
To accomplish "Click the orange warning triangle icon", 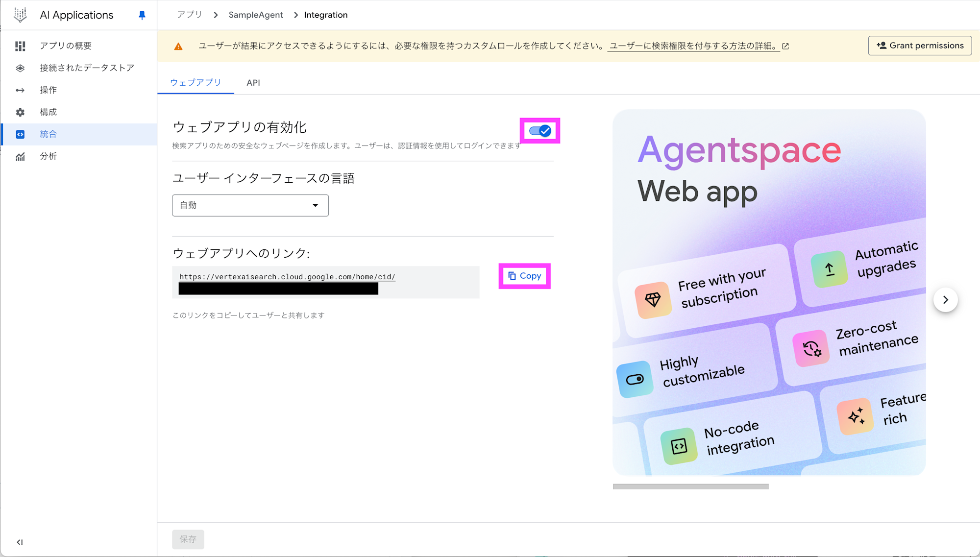I will coord(178,46).
